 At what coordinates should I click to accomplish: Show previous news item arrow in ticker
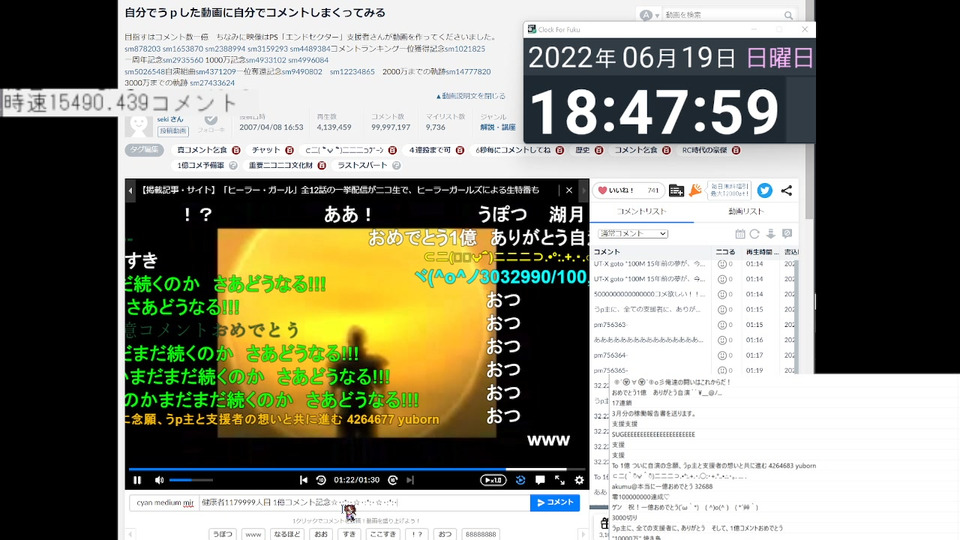point(130,190)
